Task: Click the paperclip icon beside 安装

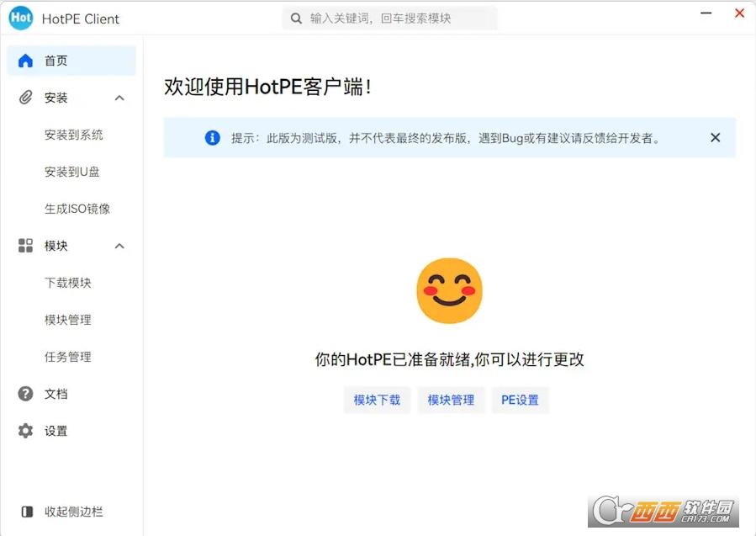Action: pyautogui.click(x=25, y=98)
